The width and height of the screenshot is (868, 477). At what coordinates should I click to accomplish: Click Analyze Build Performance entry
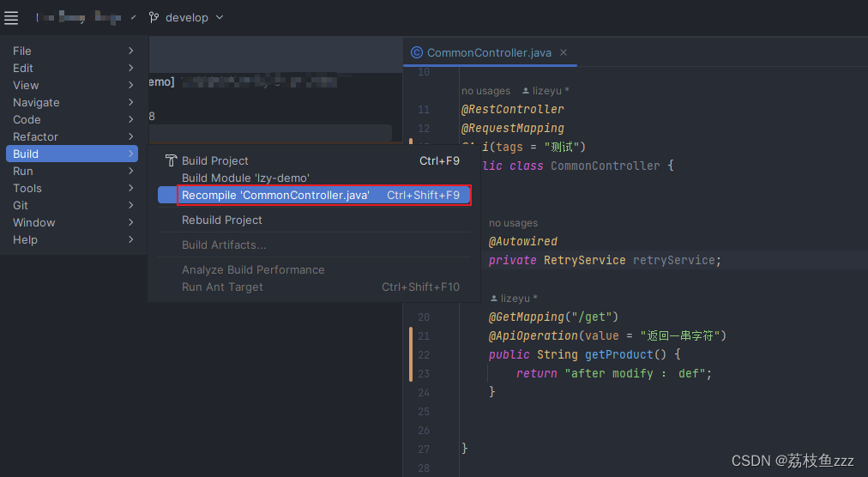point(313,269)
